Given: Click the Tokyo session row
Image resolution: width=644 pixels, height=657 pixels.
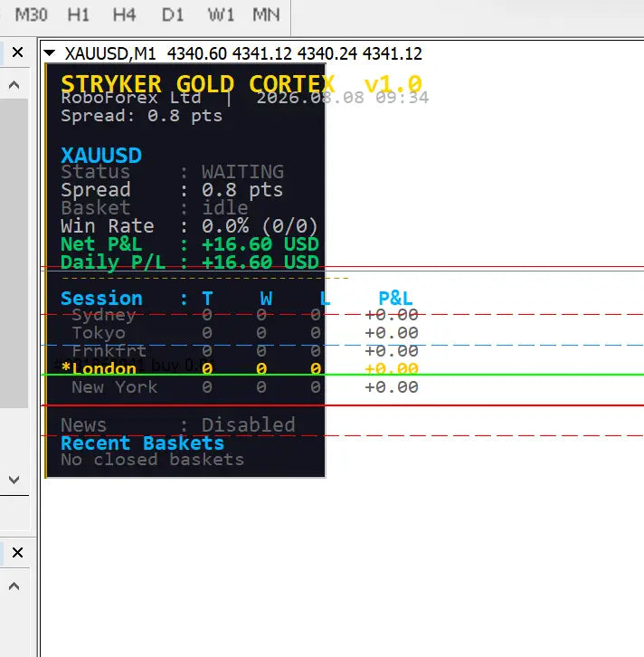Looking at the screenshot, I should click(245, 333).
